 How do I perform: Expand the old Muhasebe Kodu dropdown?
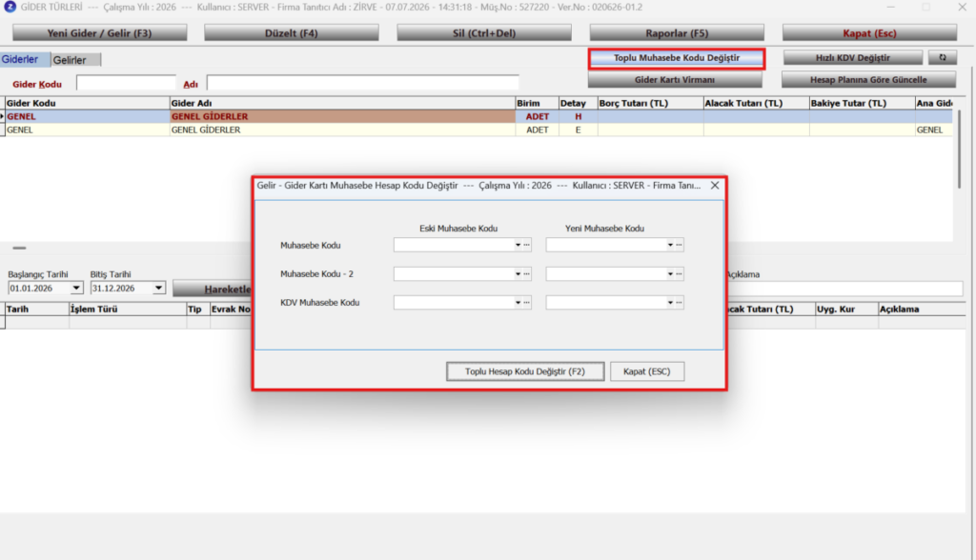pos(518,245)
